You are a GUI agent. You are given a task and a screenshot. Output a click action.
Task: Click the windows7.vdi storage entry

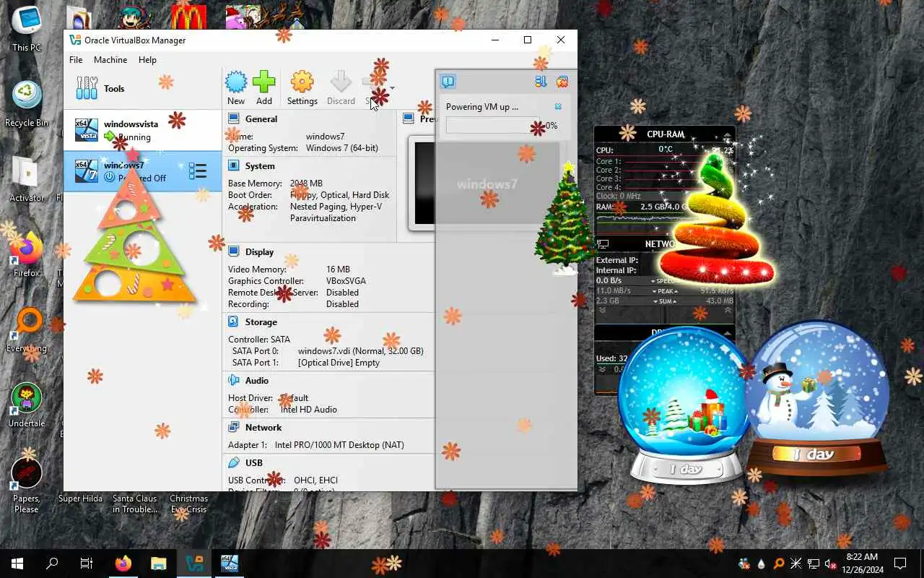coord(361,350)
